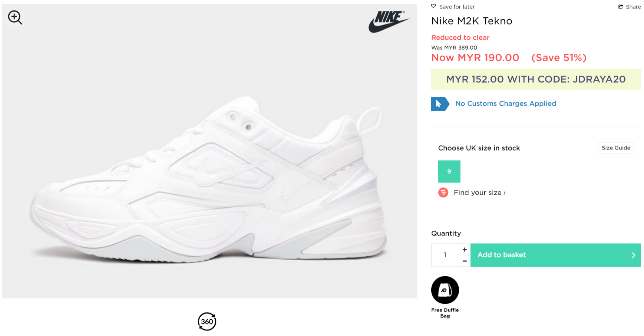
Task: Click the Share arrow icon
Action: point(621,7)
